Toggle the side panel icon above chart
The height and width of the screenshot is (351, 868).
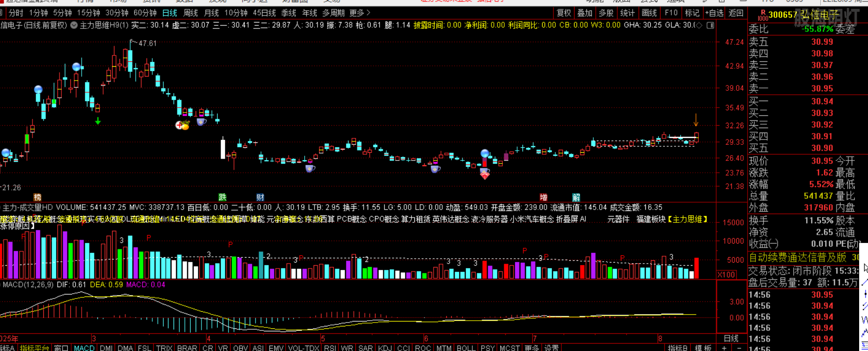[x=710, y=25]
